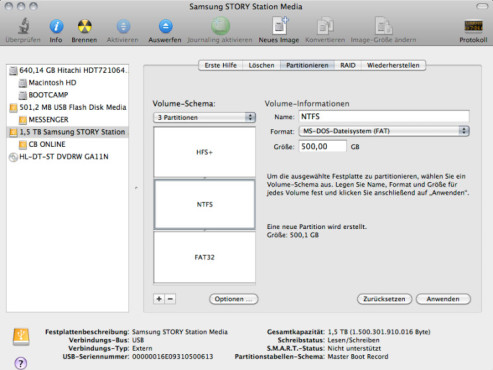Switch to the Partitionieren tab
This screenshot has height=370, width=493.
(x=307, y=65)
